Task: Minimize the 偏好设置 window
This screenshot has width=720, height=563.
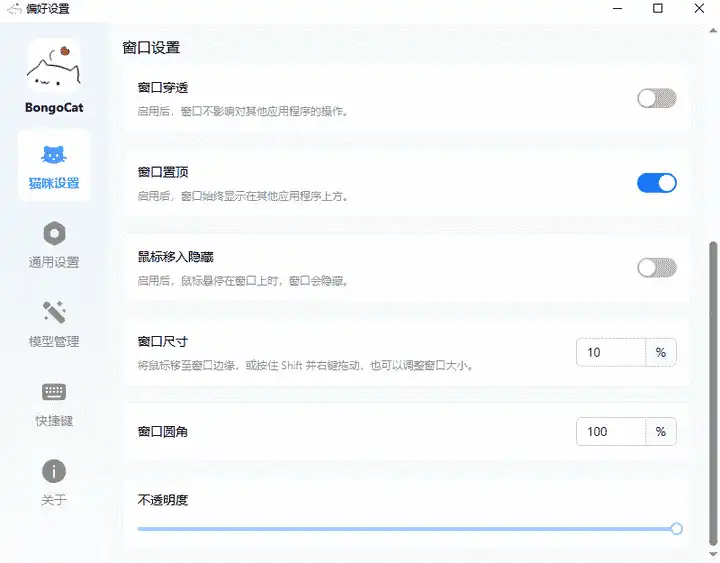Action: click(x=618, y=8)
